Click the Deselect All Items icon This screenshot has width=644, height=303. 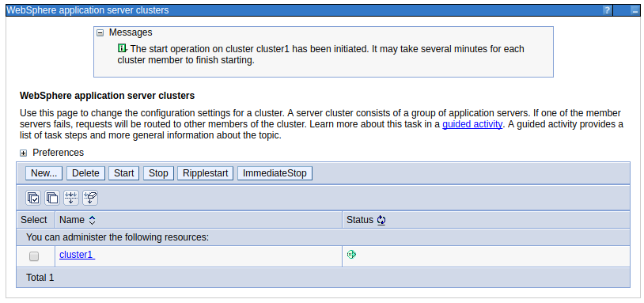click(52, 198)
